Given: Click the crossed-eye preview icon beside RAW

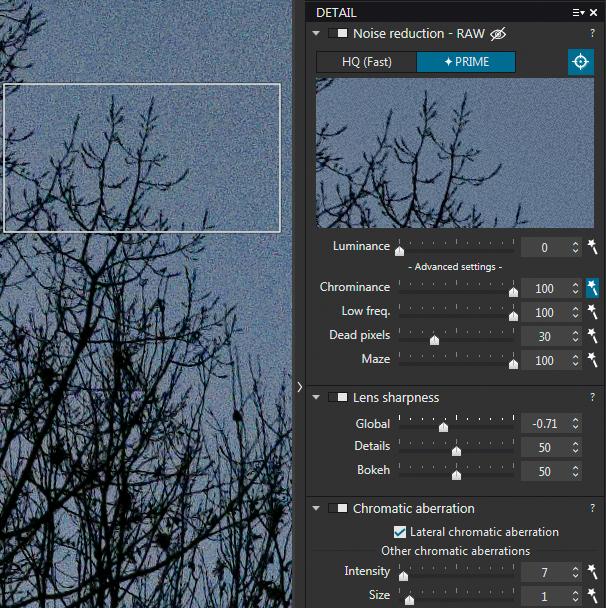Looking at the screenshot, I should (x=498, y=34).
